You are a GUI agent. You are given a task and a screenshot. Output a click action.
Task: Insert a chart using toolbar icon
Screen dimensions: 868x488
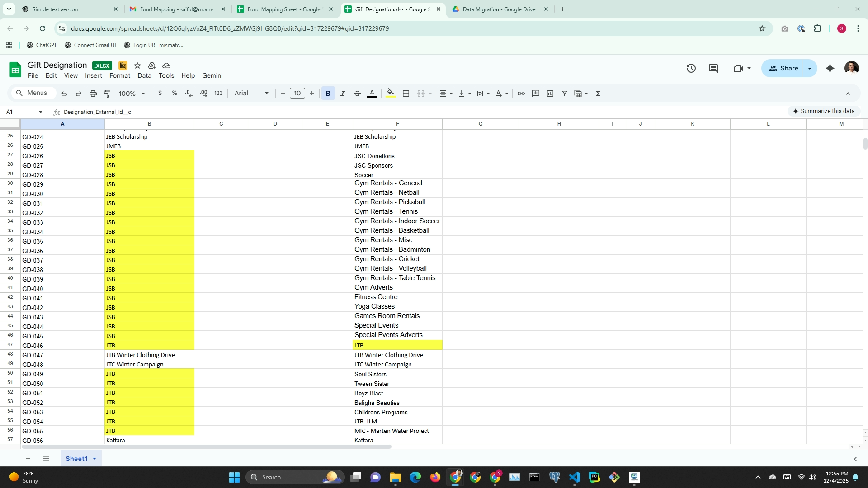point(550,94)
